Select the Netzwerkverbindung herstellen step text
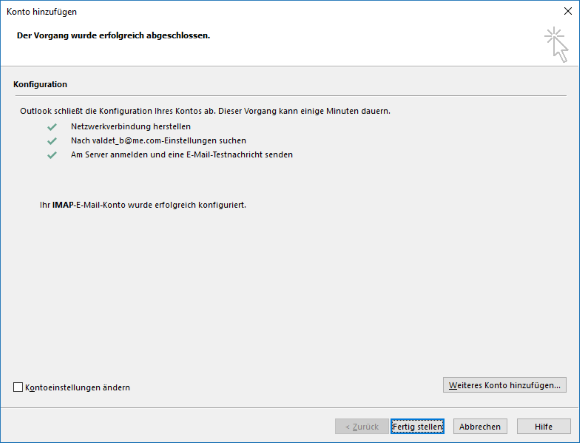This screenshot has height=443, width=580. 131,126
